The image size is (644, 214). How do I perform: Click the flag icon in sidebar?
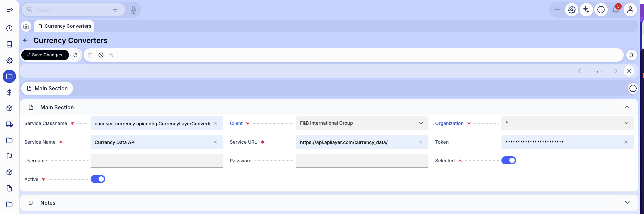[9, 156]
